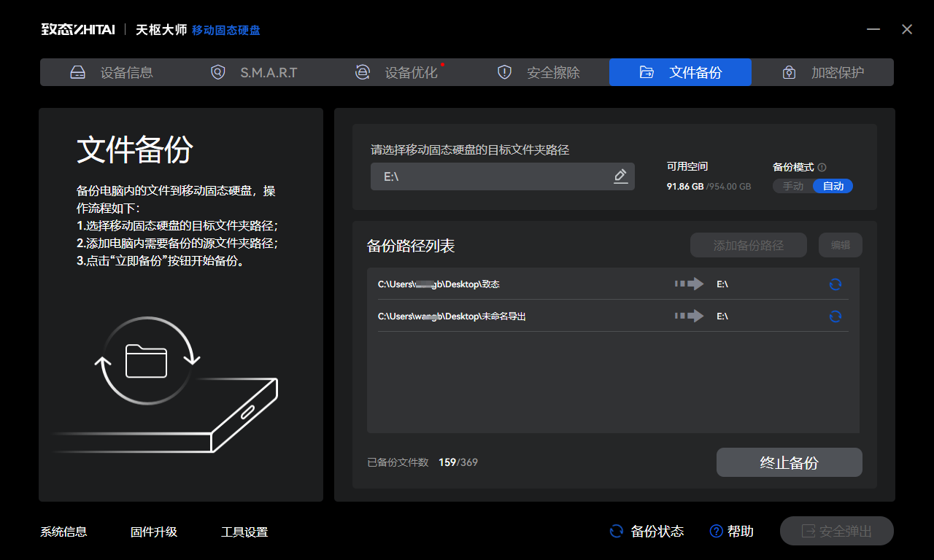Click the 终止备份 button
The width and height of the screenshot is (934, 560).
pyautogui.click(x=790, y=462)
